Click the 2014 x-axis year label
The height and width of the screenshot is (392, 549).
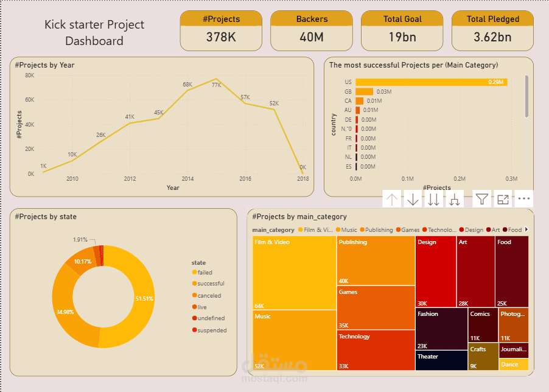(187, 178)
